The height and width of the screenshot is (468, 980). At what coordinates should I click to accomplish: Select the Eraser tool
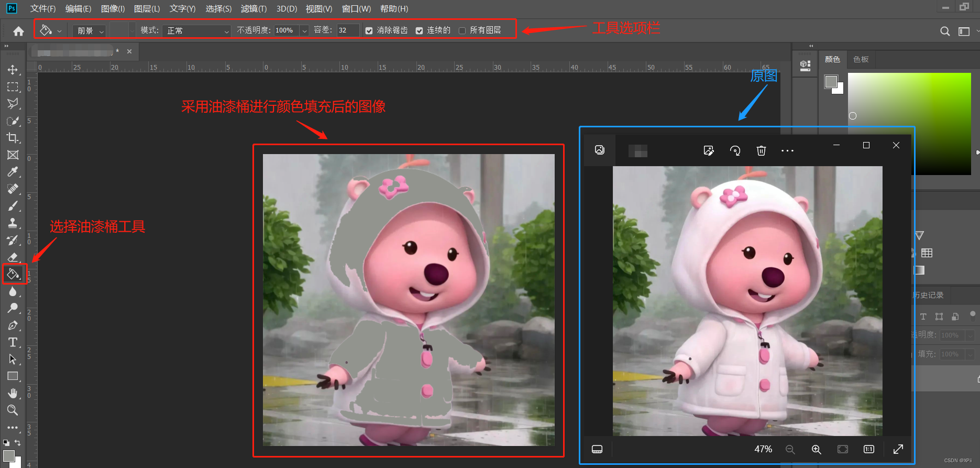[13, 257]
